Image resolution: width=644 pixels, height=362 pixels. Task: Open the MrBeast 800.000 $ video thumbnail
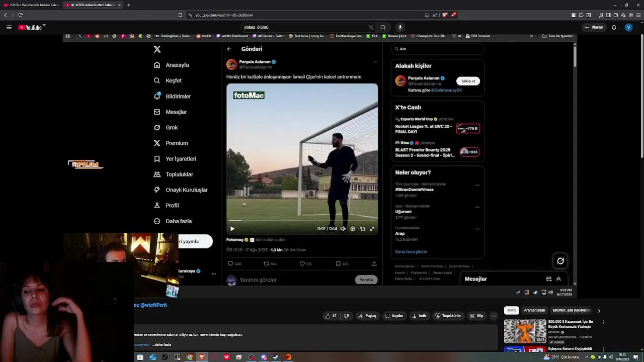click(525, 331)
